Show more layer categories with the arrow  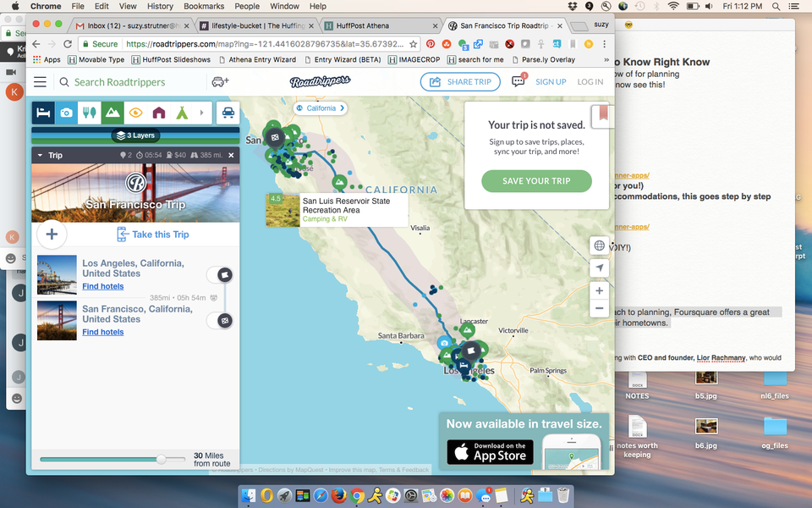202,113
